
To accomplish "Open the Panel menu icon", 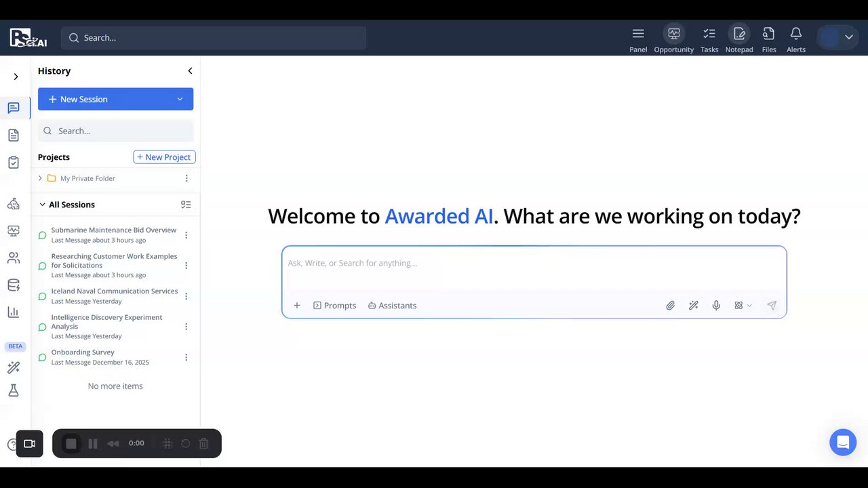I will 638,33.
